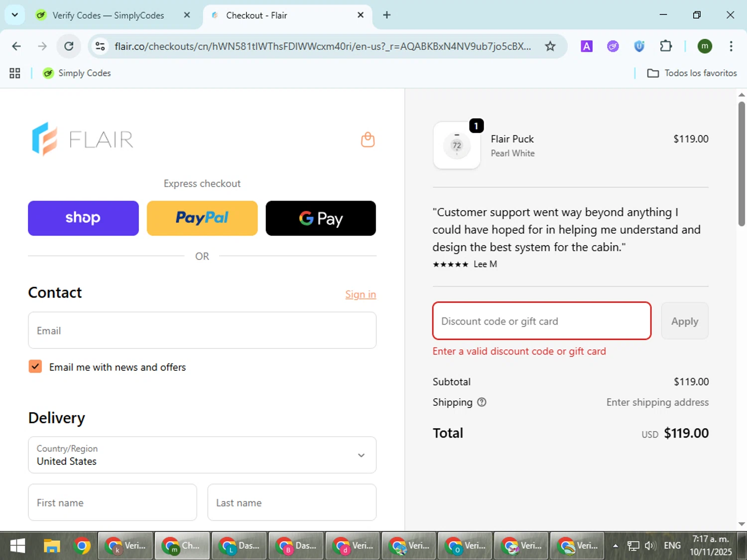Click the ENG language indicator
The image size is (747, 560).
point(672,546)
